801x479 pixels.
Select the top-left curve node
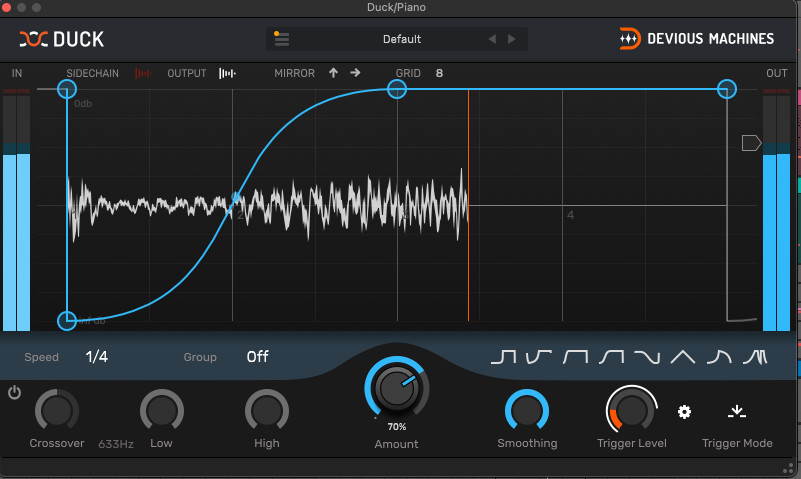pyautogui.click(x=67, y=89)
